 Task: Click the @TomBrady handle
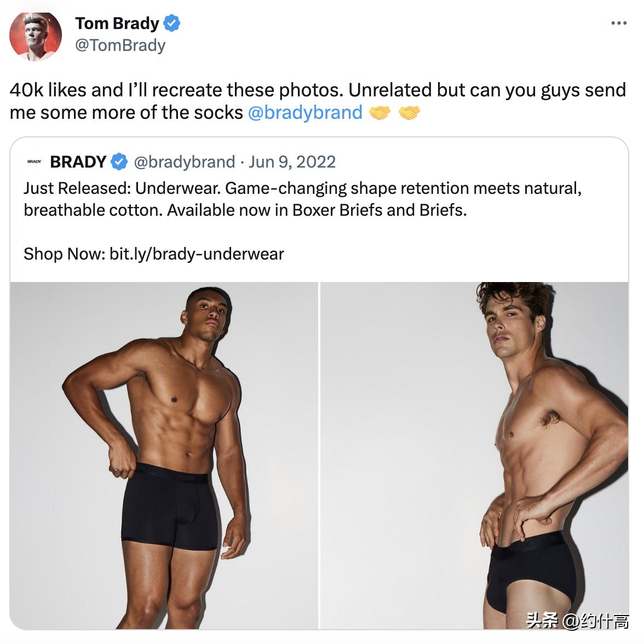coord(120,45)
